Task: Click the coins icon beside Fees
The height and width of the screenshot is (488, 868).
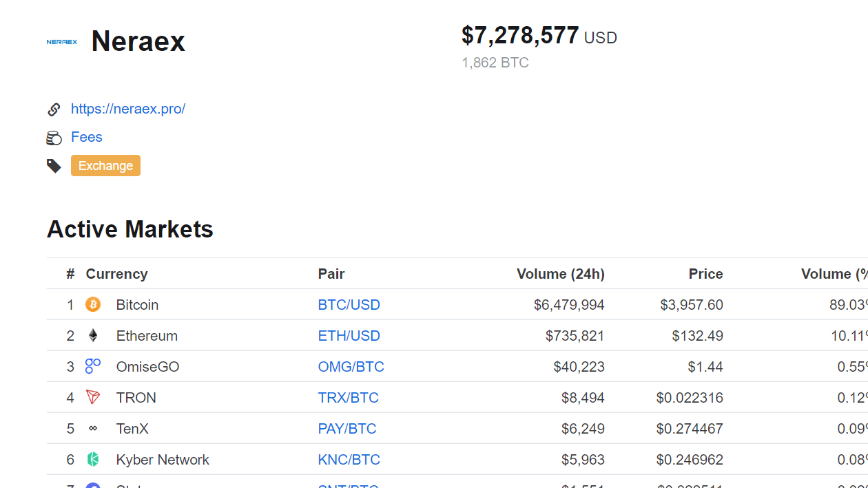Action: pos(54,138)
